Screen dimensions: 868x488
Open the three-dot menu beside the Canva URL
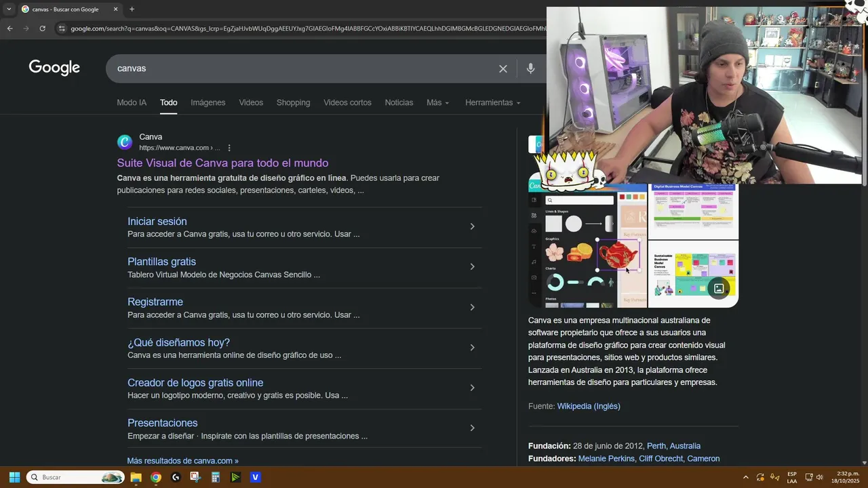tap(229, 148)
